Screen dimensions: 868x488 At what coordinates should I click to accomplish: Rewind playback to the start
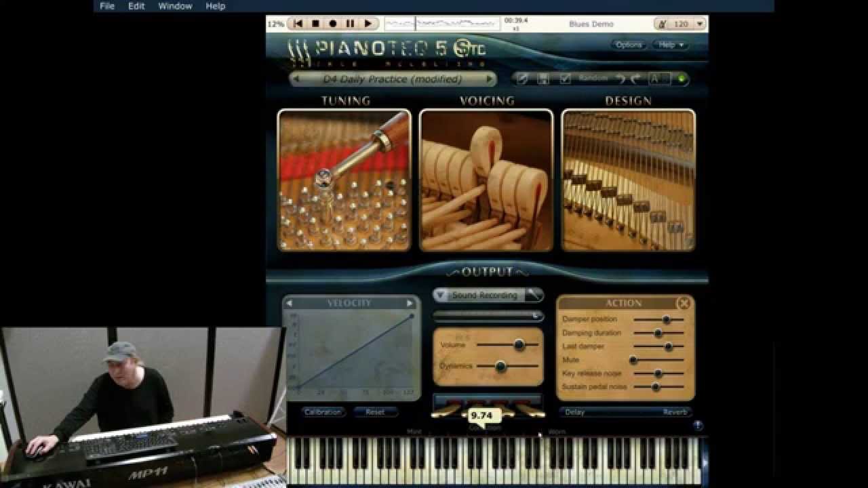(298, 24)
